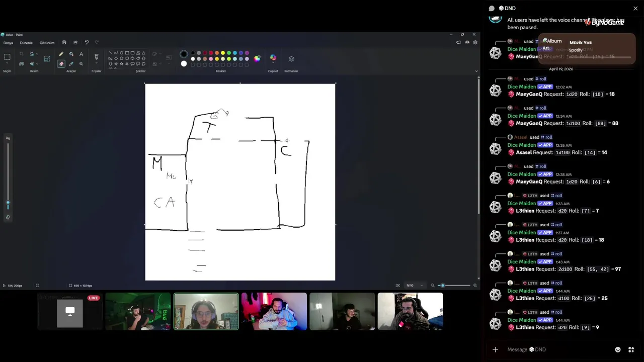Open the LIVE screen share tile
The width and height of the screenshot is (644, 362).
(70, 312)
